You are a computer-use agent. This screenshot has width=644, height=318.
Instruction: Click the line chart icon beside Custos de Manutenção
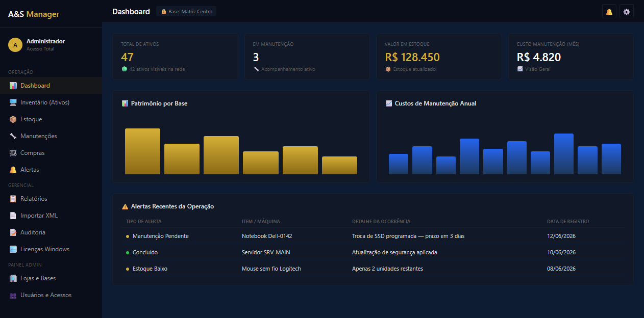[x=389, y=103]
